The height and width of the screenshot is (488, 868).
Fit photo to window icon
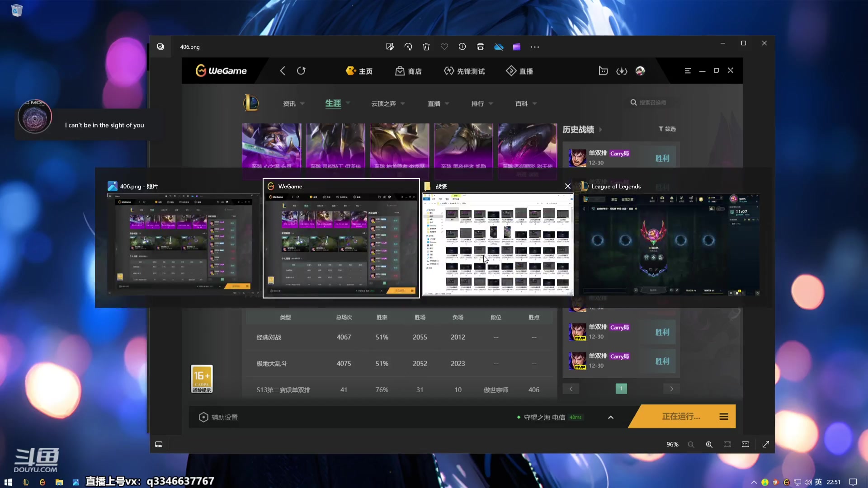click(727, 444)
